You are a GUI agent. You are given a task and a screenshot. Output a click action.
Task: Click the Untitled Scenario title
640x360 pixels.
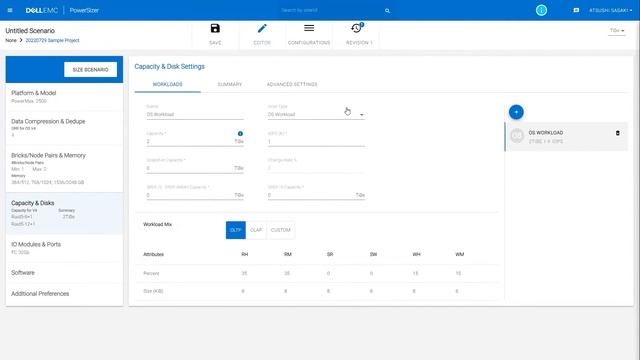(30, 31)
